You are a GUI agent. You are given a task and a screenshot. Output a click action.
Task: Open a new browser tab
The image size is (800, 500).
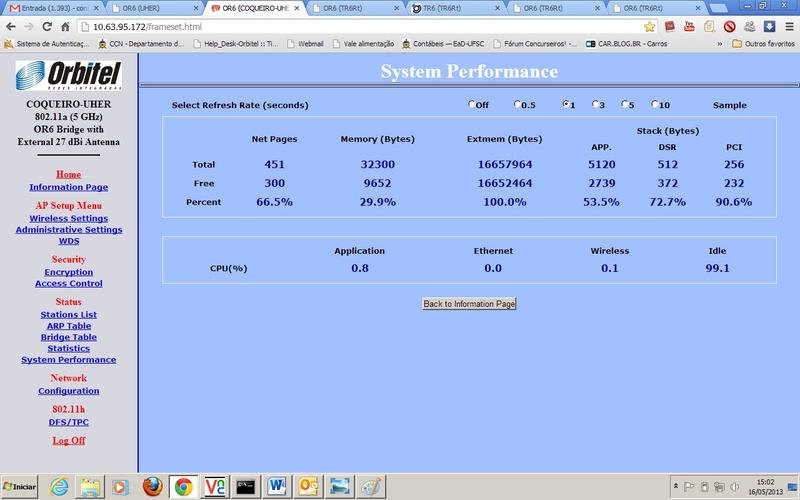pos(718,8)
